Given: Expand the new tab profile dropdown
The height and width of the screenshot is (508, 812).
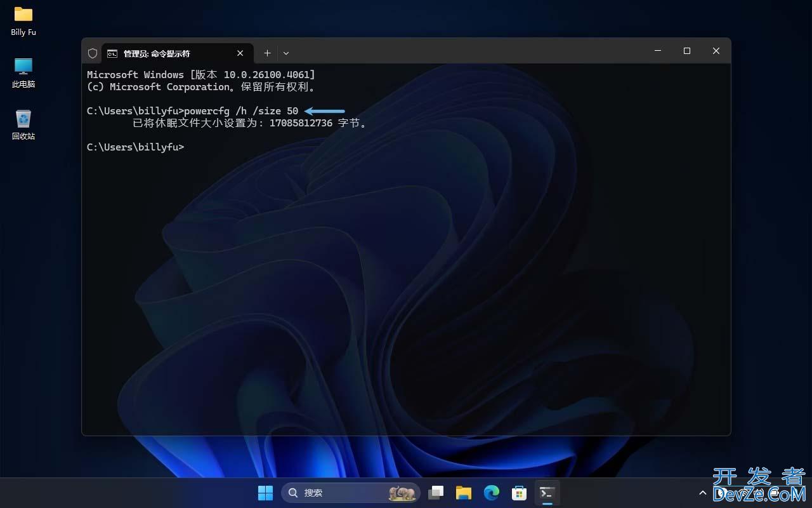Looking at the screenshot, I should pyautogui.click(x=286, y=53).
